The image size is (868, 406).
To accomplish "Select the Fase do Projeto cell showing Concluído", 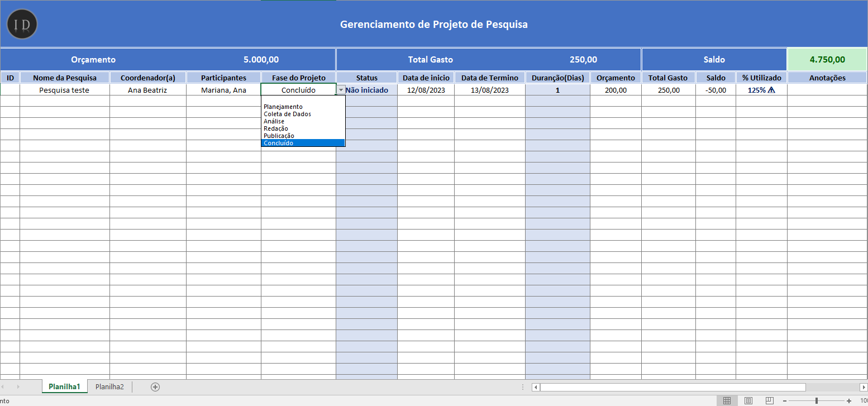I will click(x=298, y=90).
